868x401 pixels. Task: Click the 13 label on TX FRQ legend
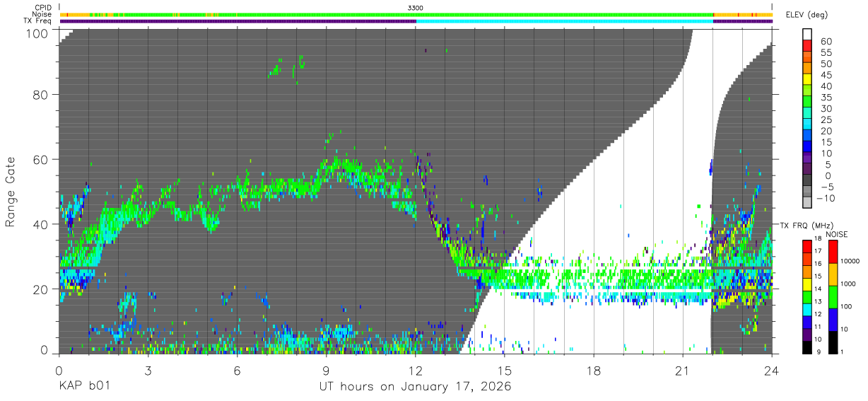tap(817, 302)
